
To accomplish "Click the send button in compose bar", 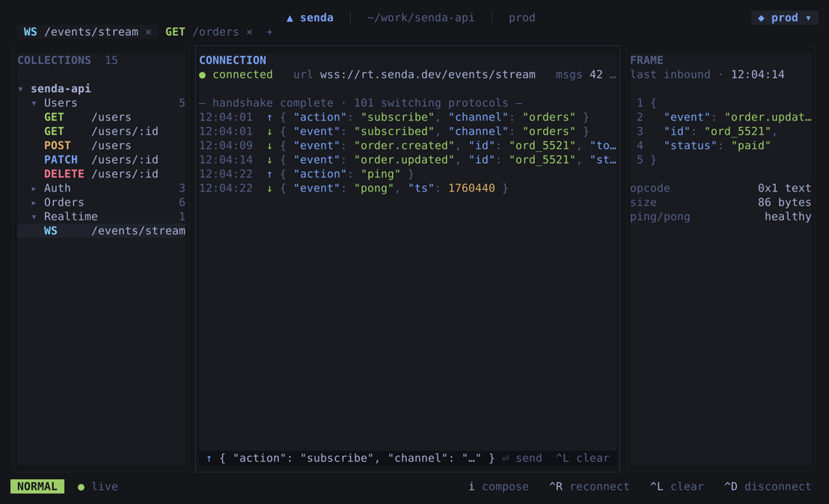I will coord(522,458).
